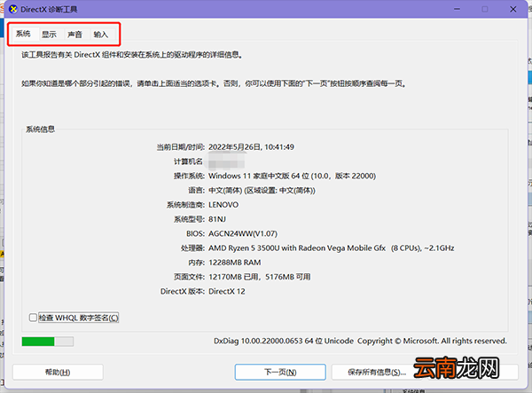Close the DirectX diagnostic window
Image resolution: width=532 pixels, height=393 pixels.
(x=513, y=9)
